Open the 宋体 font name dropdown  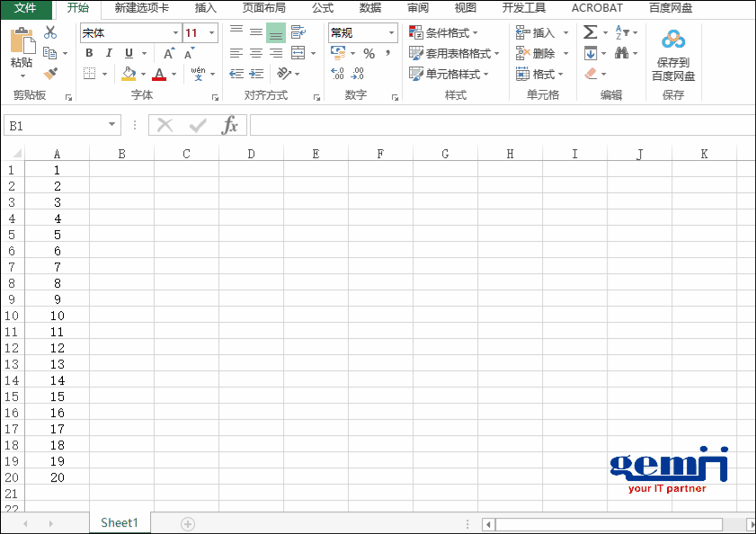pos(175,33)
